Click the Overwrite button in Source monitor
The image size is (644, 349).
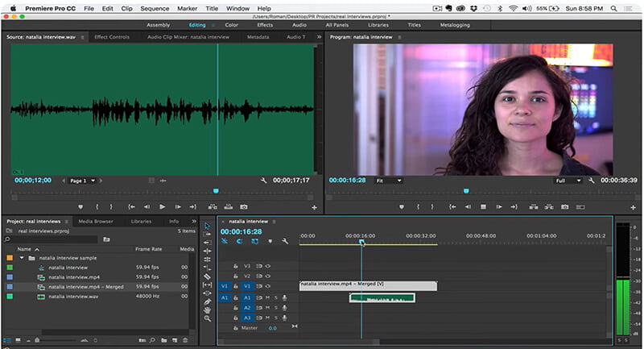pyautogui.click(x=229, y=207)
